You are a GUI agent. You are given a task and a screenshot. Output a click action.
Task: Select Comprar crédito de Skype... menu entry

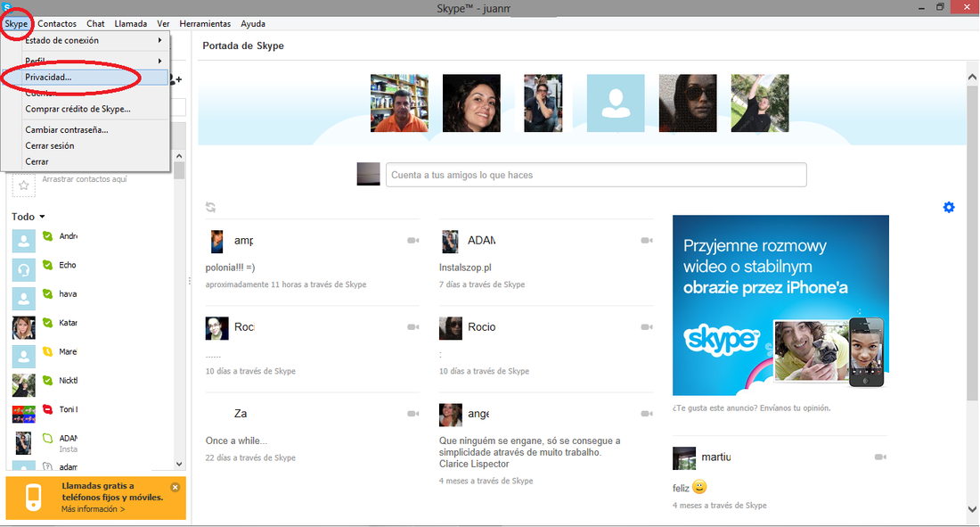(85, 109)
